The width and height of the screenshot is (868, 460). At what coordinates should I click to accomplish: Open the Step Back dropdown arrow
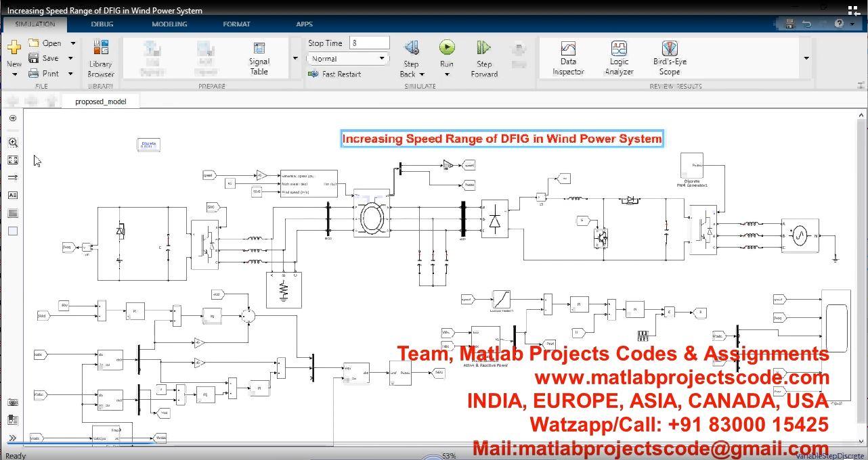tap(422, 74)
